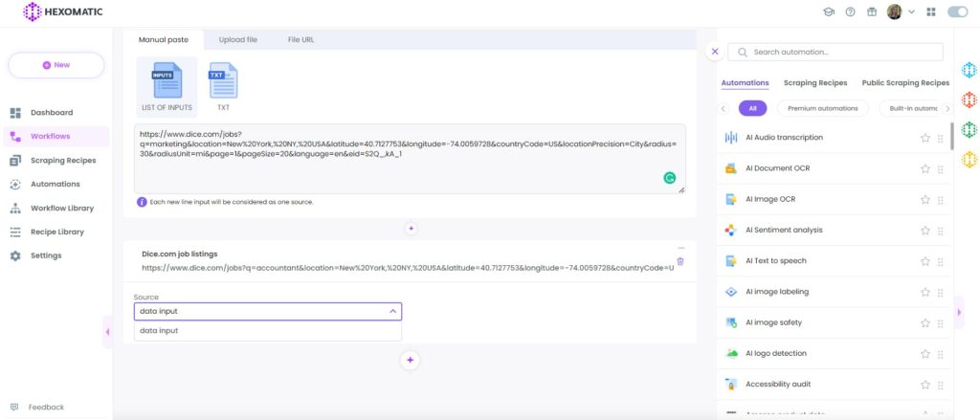This screenshot has height=420, width=980.
Task: Click small plus button between workflow steps
Action: tap(411, 229)
